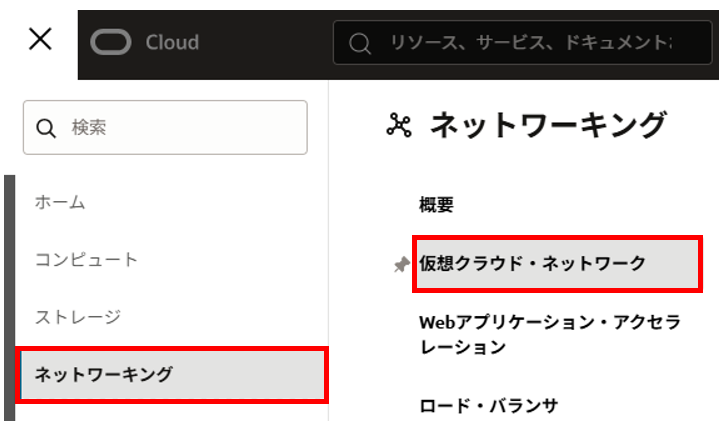Screen dimensions: 725x440
Task: Close the navigation menu with X icon
Action: (x=39, y=40)
